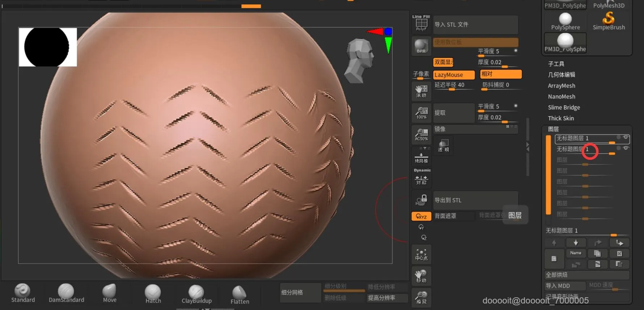This screenshot has width=644, height=310.
Task: Click the 导出到 STL button
Action: [x=475, y=200]
